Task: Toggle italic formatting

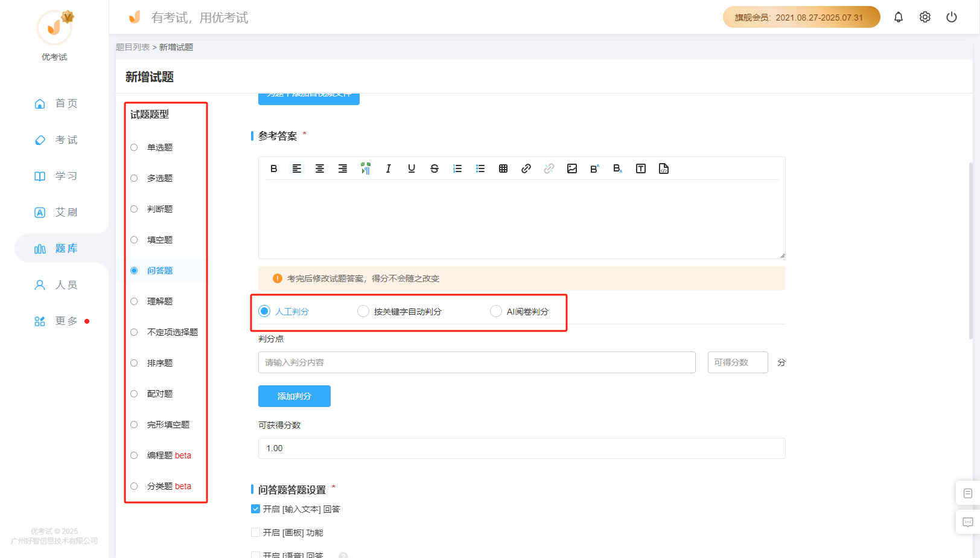Action: (x=389, y=168)
